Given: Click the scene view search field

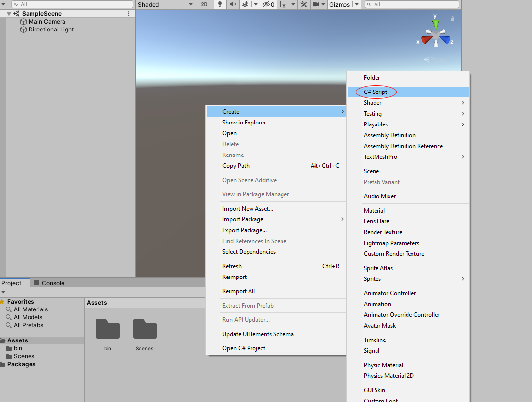Looking at the screenshot, I should point(412,4).
